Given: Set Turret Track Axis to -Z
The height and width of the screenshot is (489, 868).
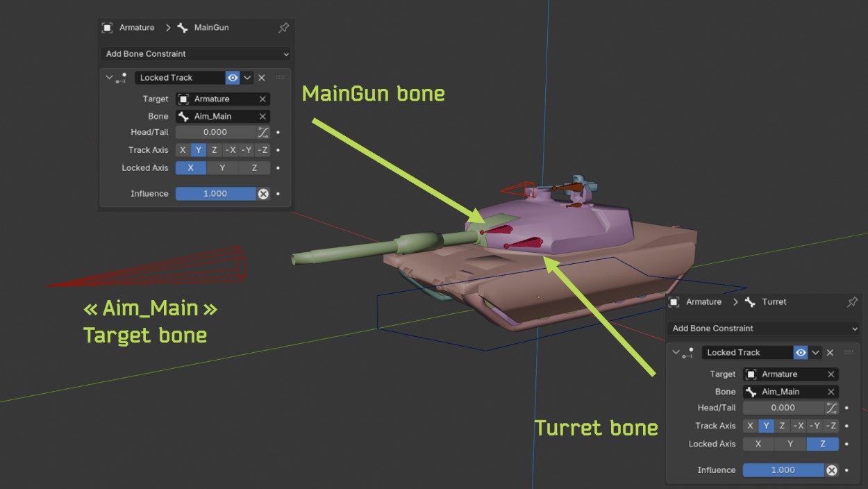Looking at the screenshot, I should tap(831, 426).
